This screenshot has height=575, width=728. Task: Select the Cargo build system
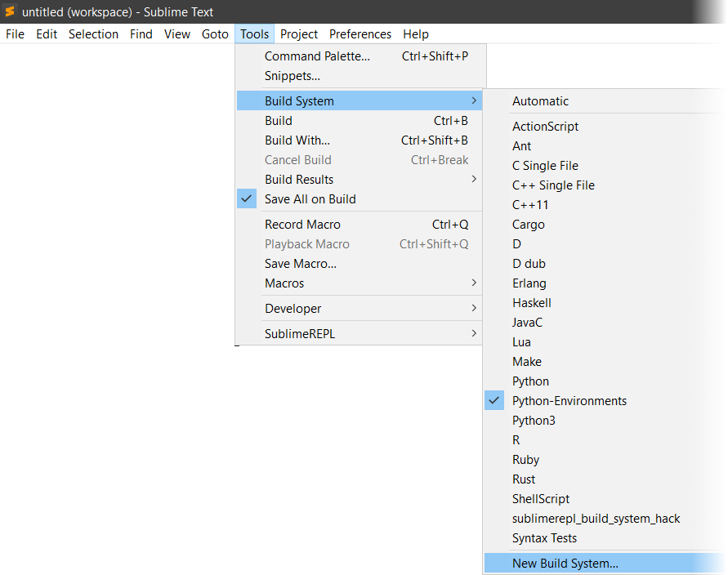click(x=528, y=224)
